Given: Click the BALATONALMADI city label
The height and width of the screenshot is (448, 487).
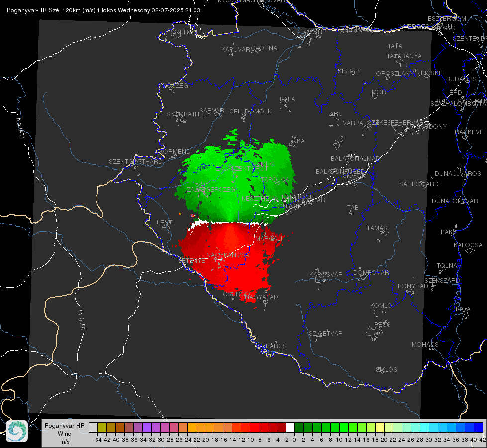Looking at the screenshot, I should 356,159.
